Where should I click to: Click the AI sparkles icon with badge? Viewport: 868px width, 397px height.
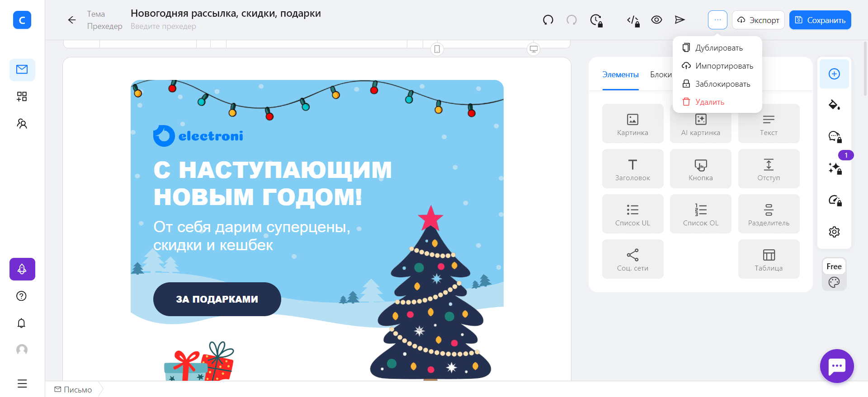[x=835, y=168]
